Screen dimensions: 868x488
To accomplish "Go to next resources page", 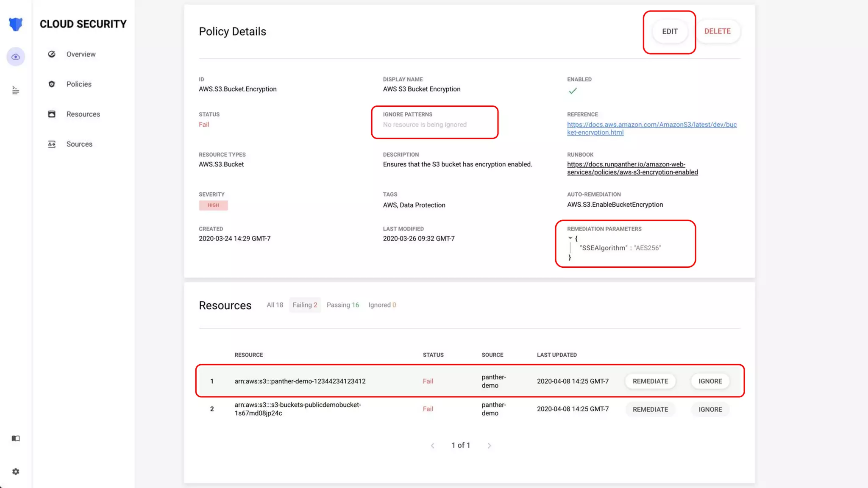I will (x=489, y=446).
